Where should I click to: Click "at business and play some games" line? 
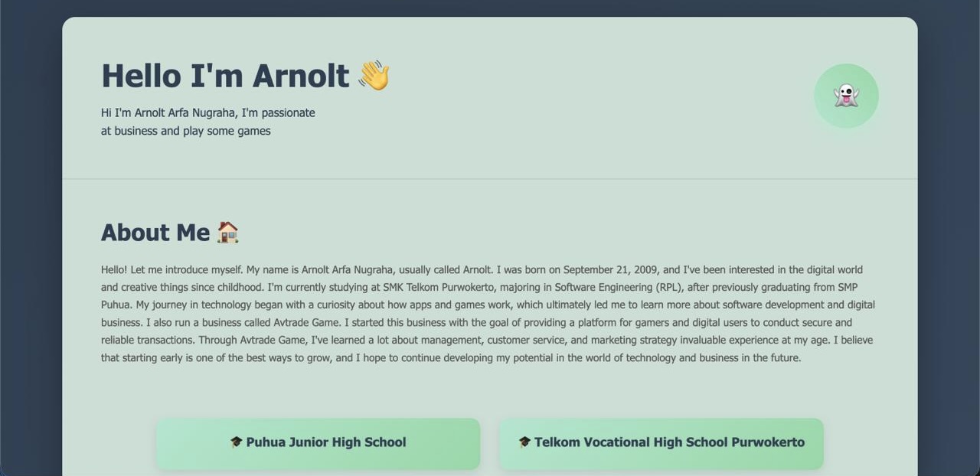[x=185, y=131]
